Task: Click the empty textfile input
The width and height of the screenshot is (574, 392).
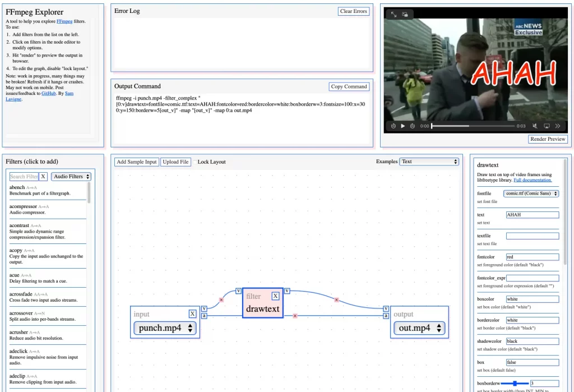Action: [533, 236]
